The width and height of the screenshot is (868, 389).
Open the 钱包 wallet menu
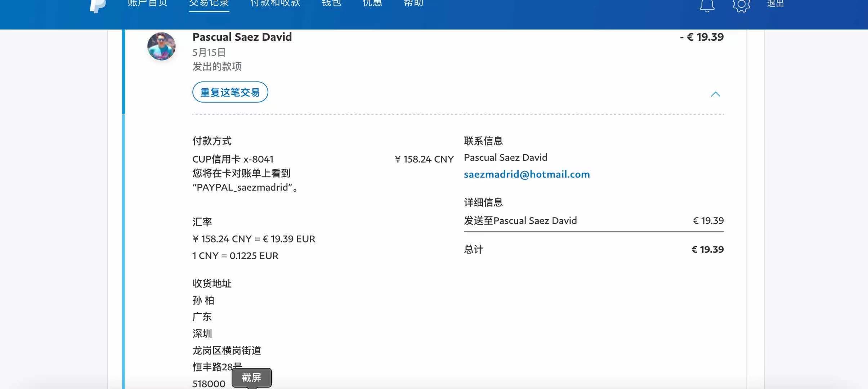pos(331,4)
